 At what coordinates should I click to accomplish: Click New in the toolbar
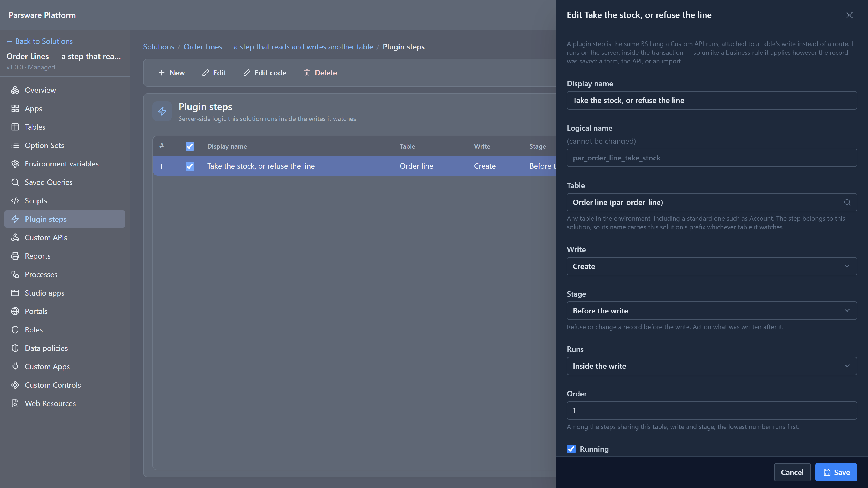coord(171,73)
